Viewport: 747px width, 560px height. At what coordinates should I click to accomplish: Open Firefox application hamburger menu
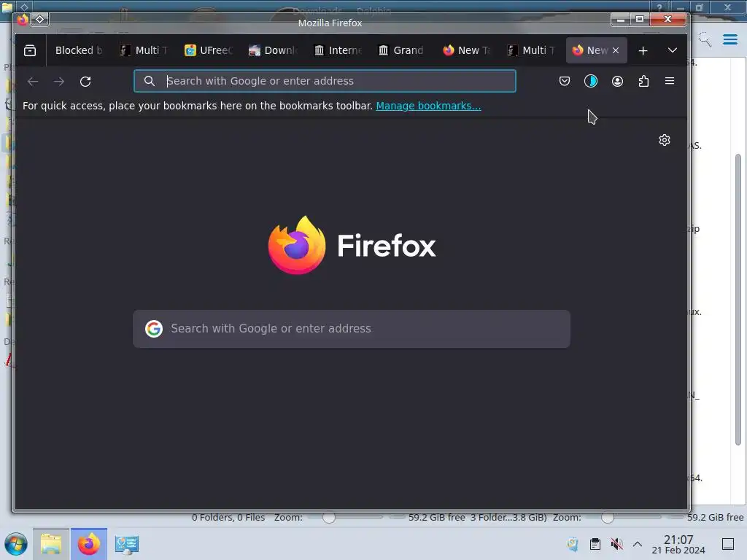pyautogui.click(x=670, y=81)
